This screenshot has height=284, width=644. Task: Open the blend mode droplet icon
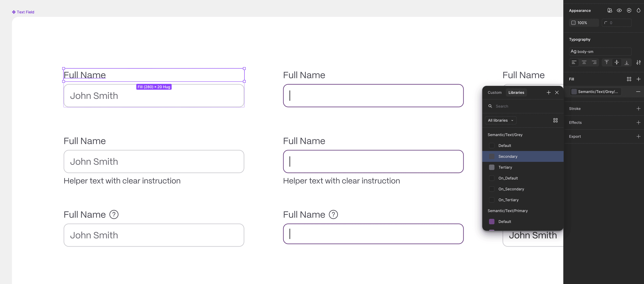click(x=638, y=10)
